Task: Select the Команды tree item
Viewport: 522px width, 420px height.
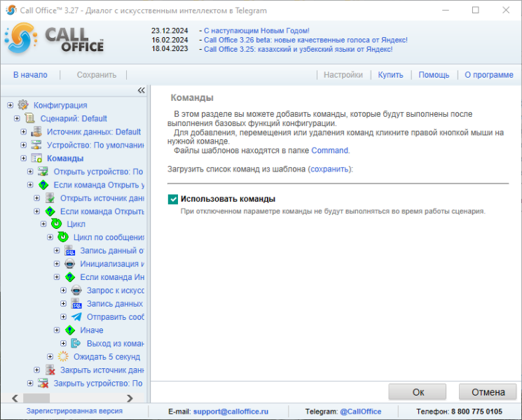Action: pos(65,158)
